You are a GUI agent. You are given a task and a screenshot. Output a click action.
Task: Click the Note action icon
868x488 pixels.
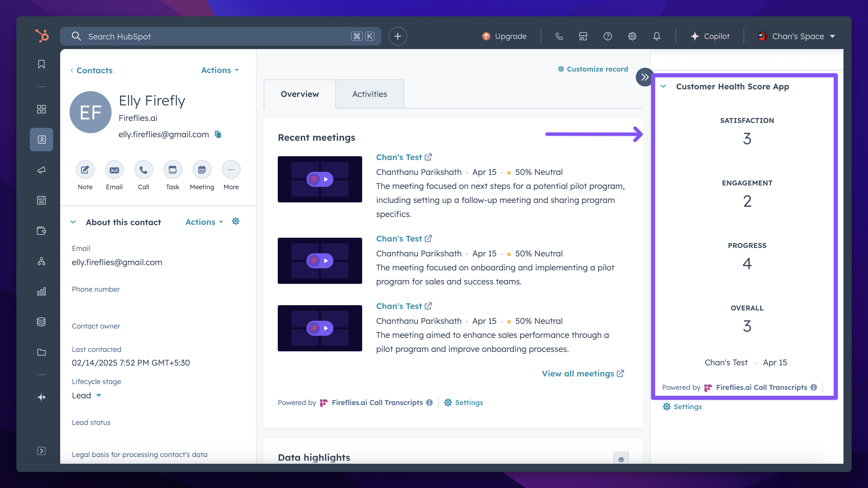coord(85,169)
